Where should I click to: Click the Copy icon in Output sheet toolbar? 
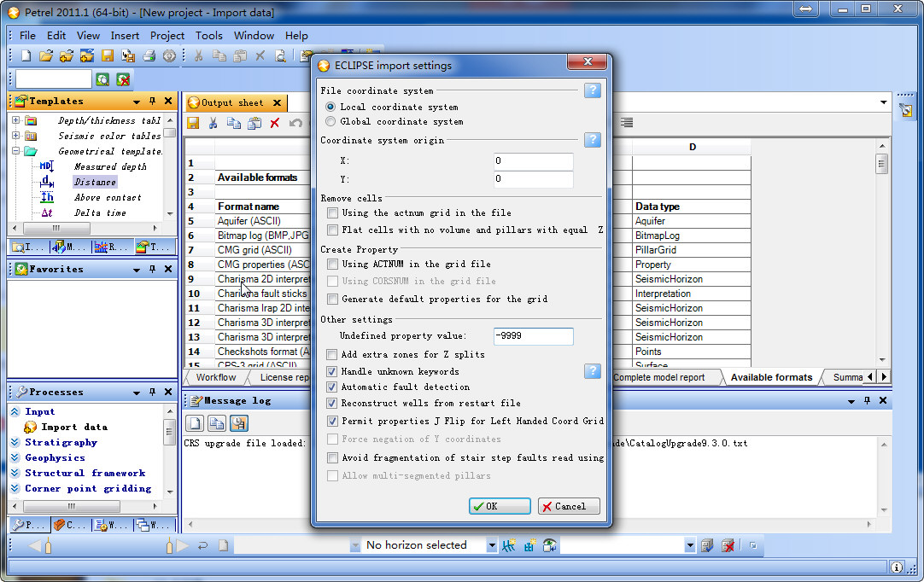[234, 123]
